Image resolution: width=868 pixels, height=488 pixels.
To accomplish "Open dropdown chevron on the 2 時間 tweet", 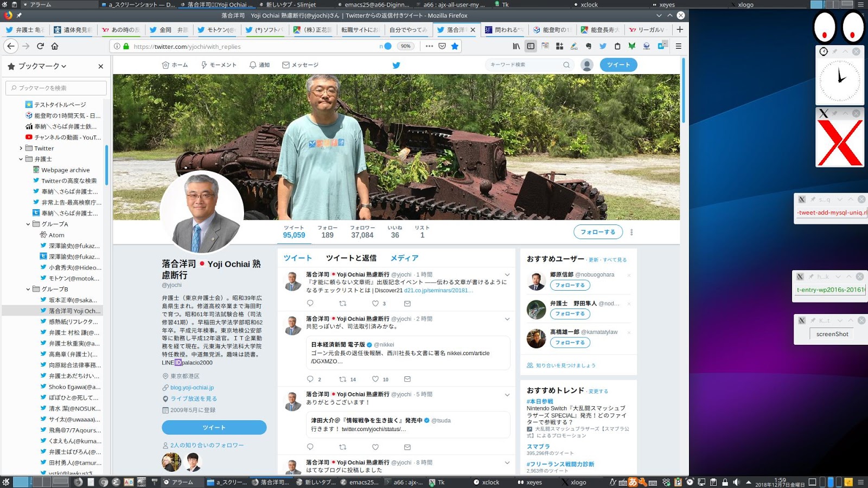I will [x=507, y=319].
